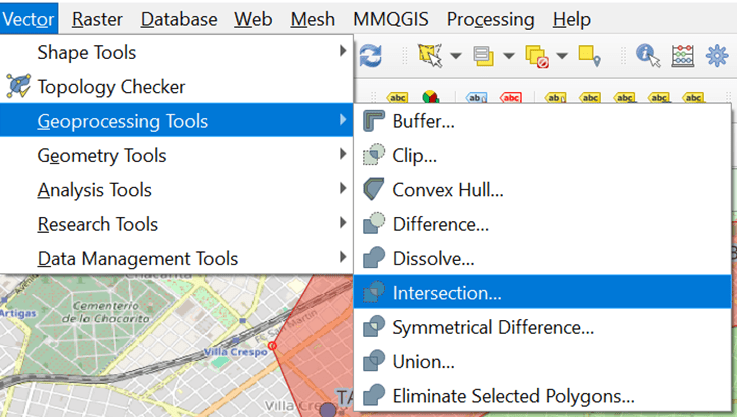Select the Buffer geoprocessing tool
This screenshot has width=737, height=417.
tap(423, 121)
